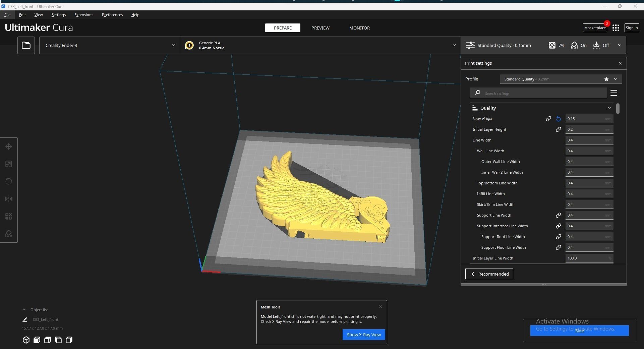This screenshot has width=644, height=349.
Task: Switch to the MONITOR stage tab
Action: point(359,28)
